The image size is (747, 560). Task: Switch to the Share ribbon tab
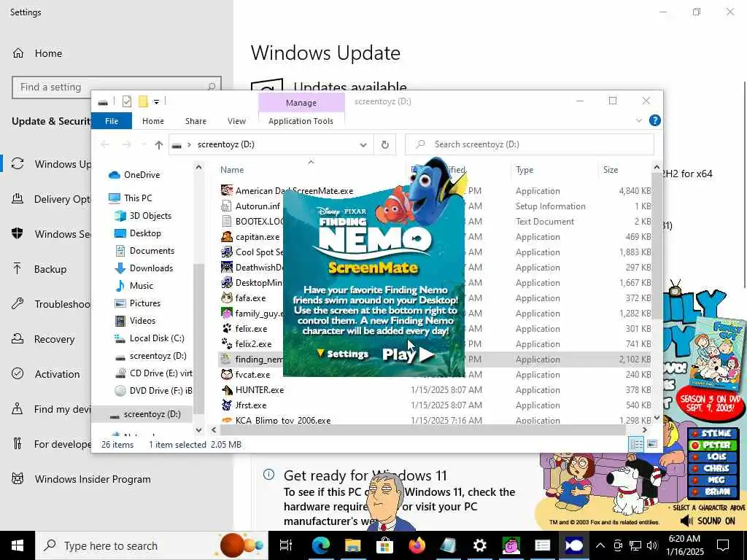196,121
